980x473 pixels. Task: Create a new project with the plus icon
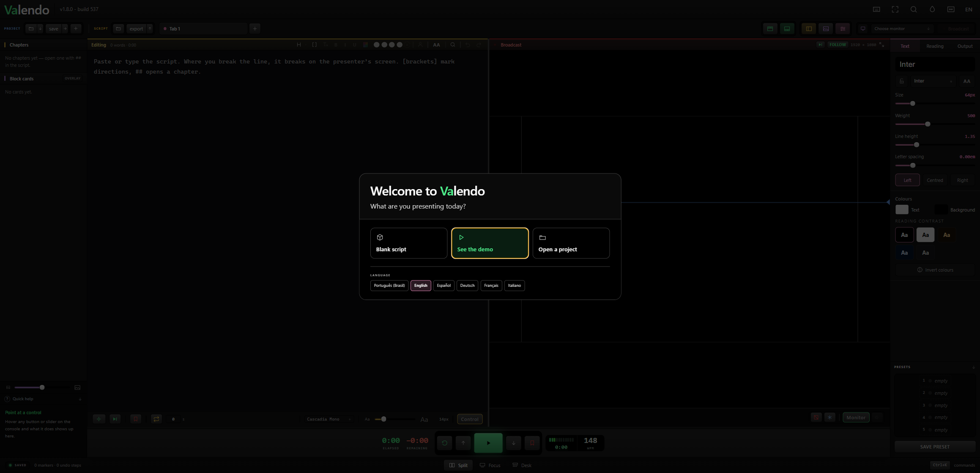coord(76,29)
